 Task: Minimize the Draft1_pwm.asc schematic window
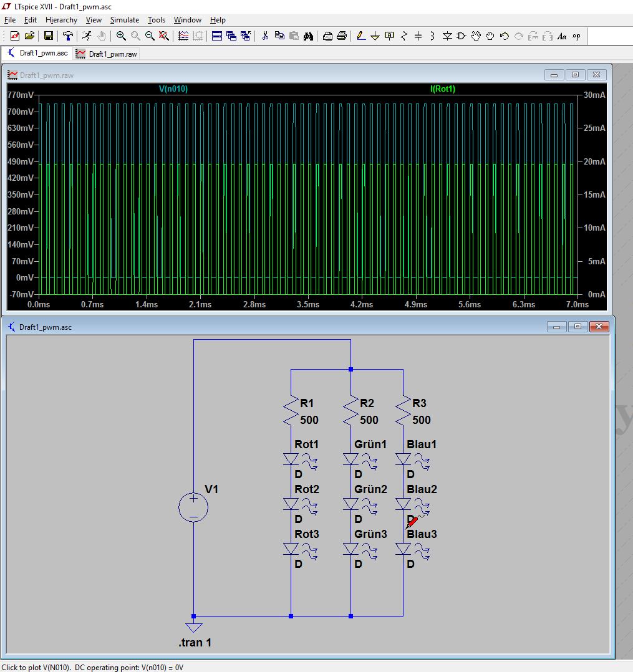(x=557, y=327)
